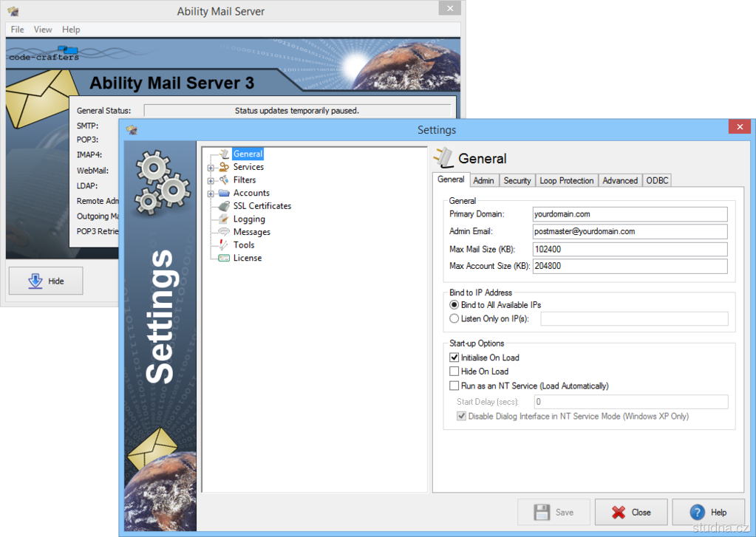Click the Primary Domain field
The image size is (756, 537).
pos(630,214)
